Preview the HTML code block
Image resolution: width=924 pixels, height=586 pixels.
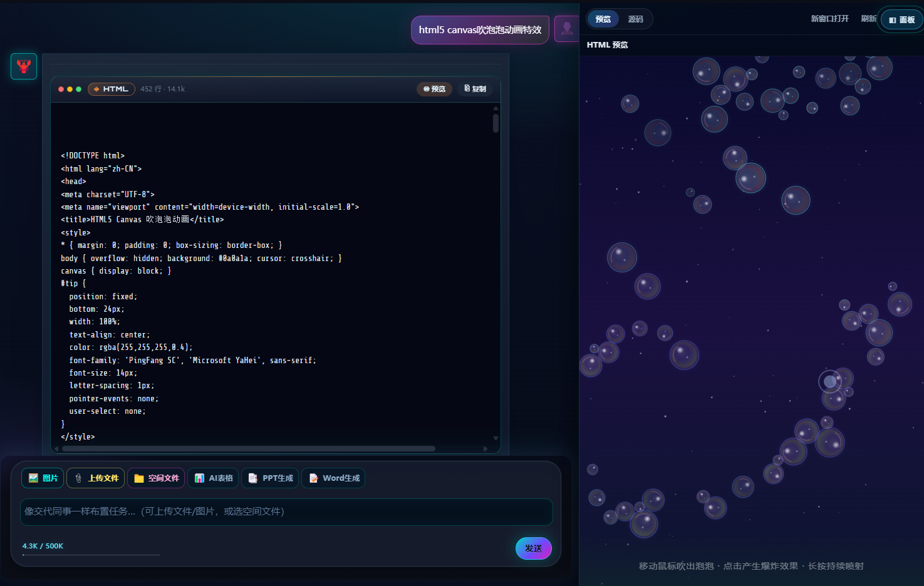click(434, 89)
